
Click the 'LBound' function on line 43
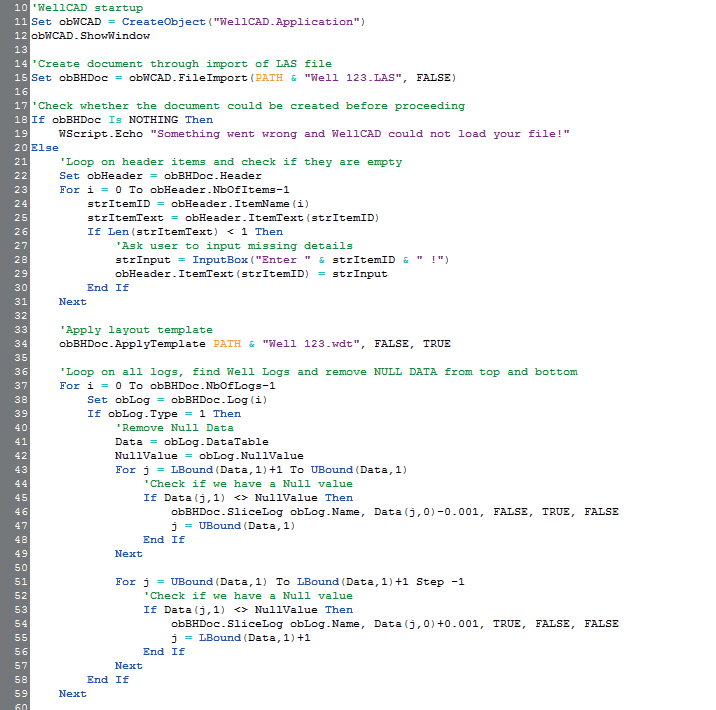[x=192, y=470]
